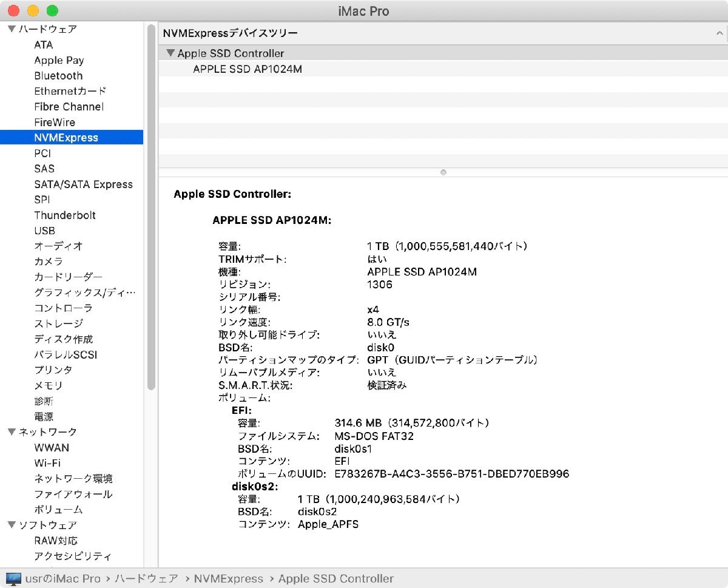Click the Apple_APFS contents value
The height and width of the screenshot is (588, 728).
click(x=328, y=524)
